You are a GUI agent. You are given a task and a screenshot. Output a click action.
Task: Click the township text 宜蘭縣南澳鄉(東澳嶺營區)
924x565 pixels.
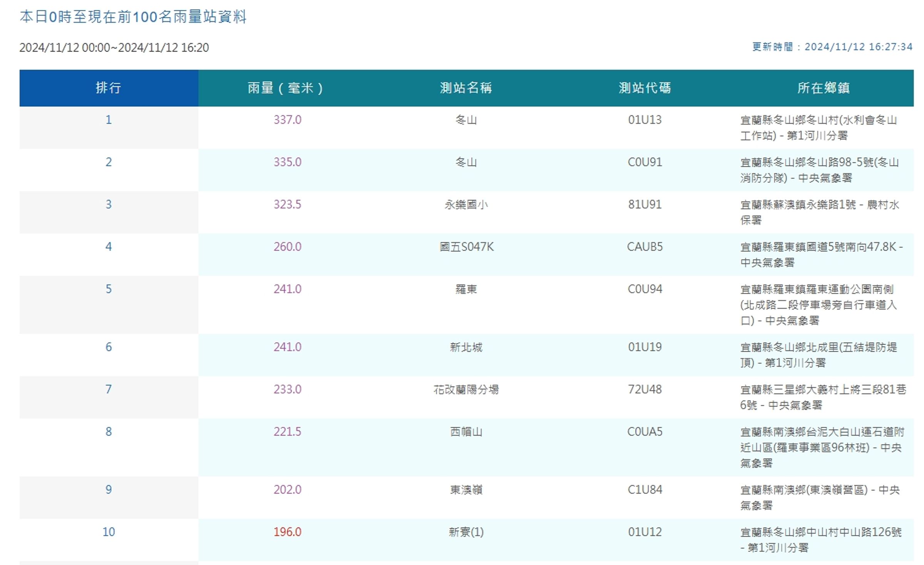[x=804, y=490]
